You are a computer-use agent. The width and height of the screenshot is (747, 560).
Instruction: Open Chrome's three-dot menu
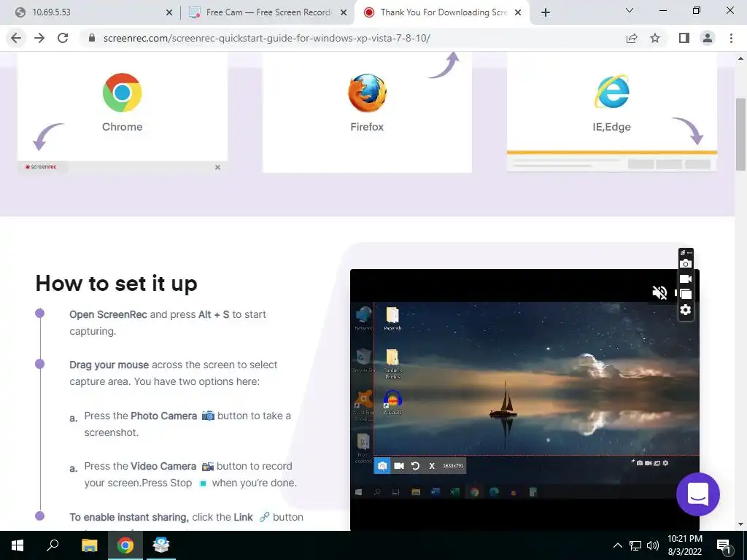[731, 38]
